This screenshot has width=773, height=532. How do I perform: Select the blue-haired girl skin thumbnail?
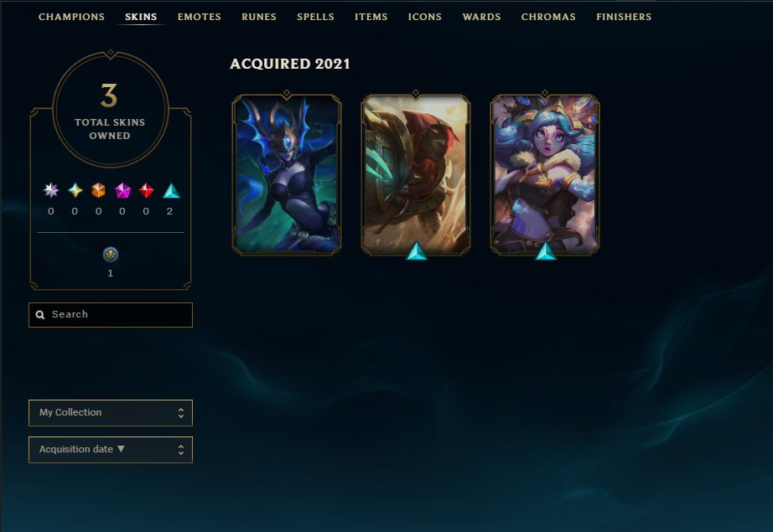[x=545, y=175]
